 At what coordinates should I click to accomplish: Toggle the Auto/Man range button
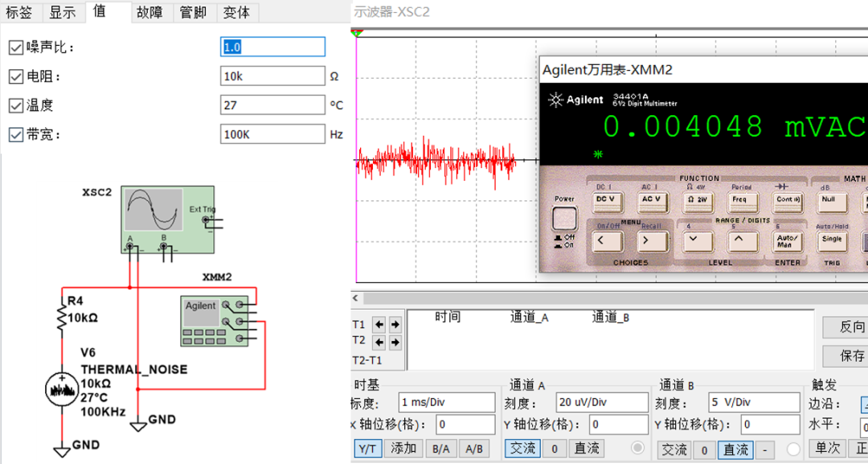click(x=787, y=241)
